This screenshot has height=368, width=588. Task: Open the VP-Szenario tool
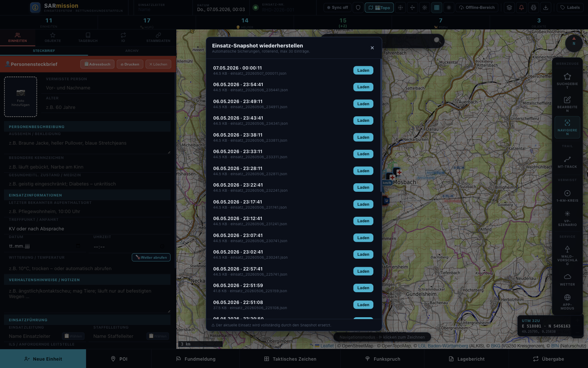click(x=567, y=219)
